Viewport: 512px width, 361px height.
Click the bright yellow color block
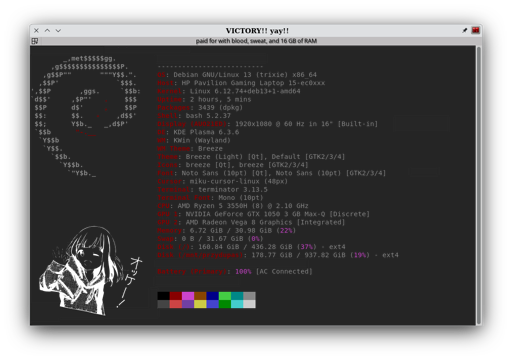pos(200,304)
